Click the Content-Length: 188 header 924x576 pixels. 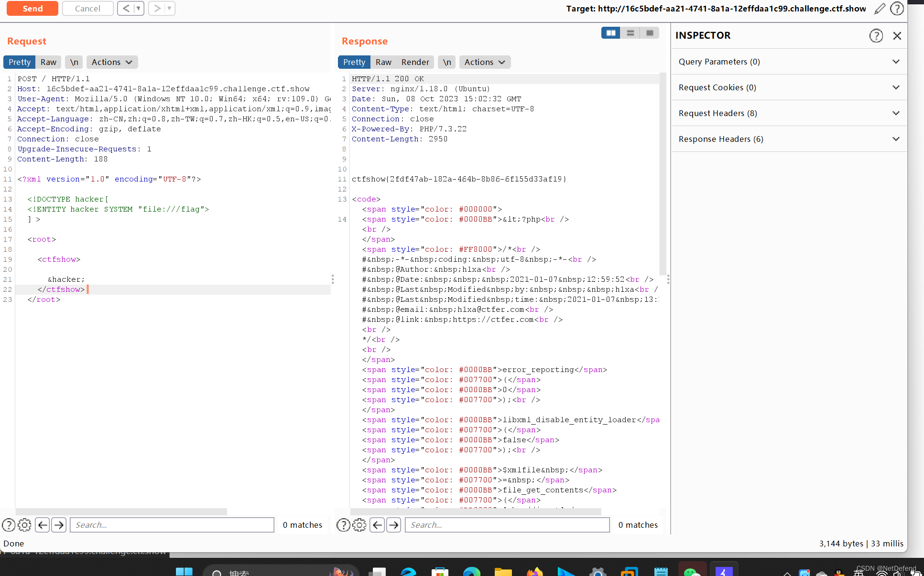[x=62, y=159]
